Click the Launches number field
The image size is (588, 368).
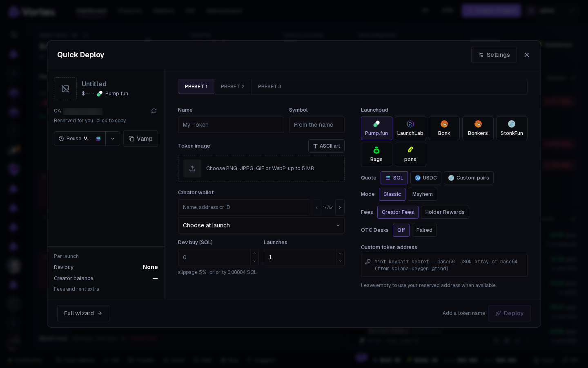pyautogui.click(x=300, y=257)
